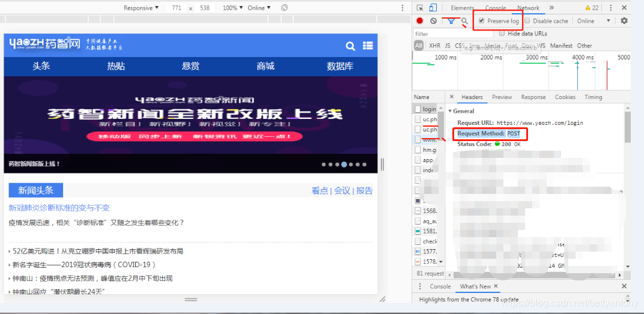
Task: Toggle the blue filter funnel icon
Action: [x=451, y=21]
